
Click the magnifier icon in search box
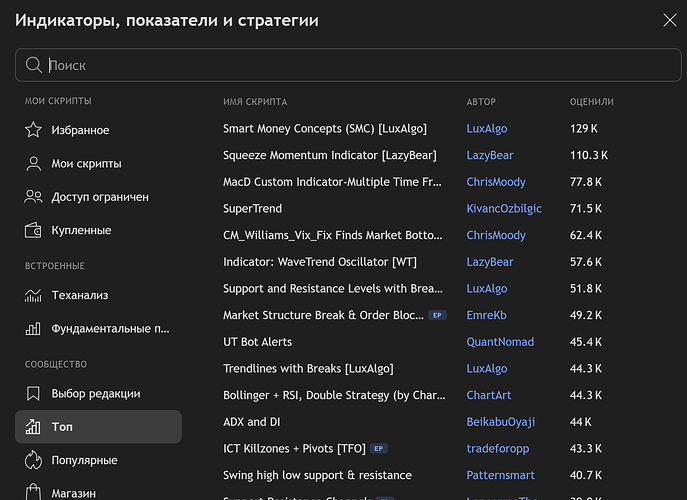(34, 65)
